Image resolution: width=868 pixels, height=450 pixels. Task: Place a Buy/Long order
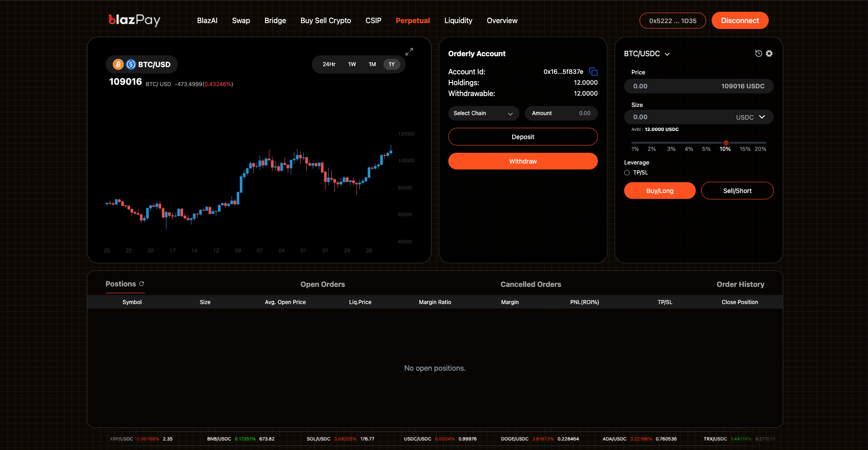point(660,191)
